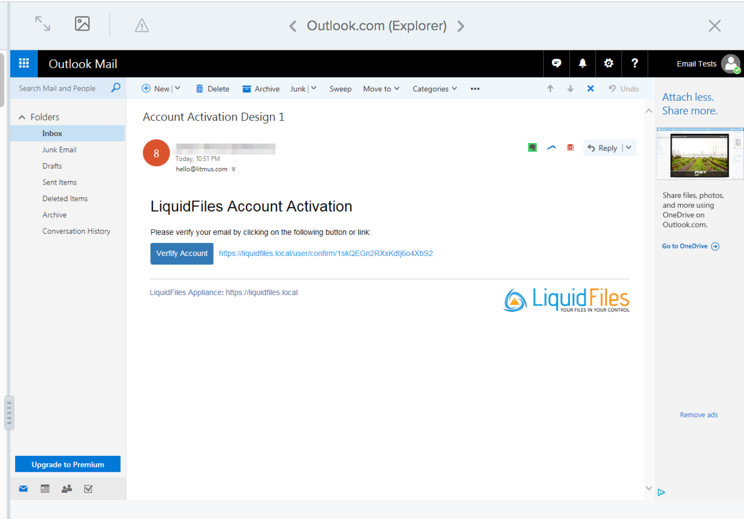
Task: Open the Tasks checkmark icon at bottom
Action: [x=88, y=489]
